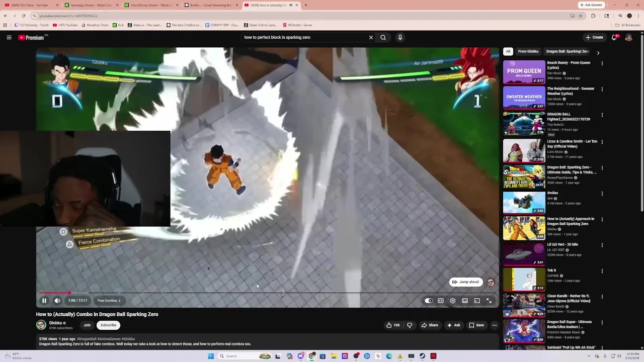644x362 pixels.
Task: Save the video to a playlist
Action: pyautogui.click(x=476, y=325)
